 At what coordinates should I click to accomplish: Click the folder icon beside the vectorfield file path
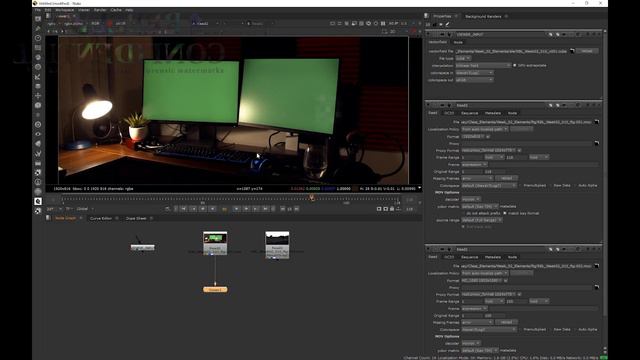coord(572,51)
